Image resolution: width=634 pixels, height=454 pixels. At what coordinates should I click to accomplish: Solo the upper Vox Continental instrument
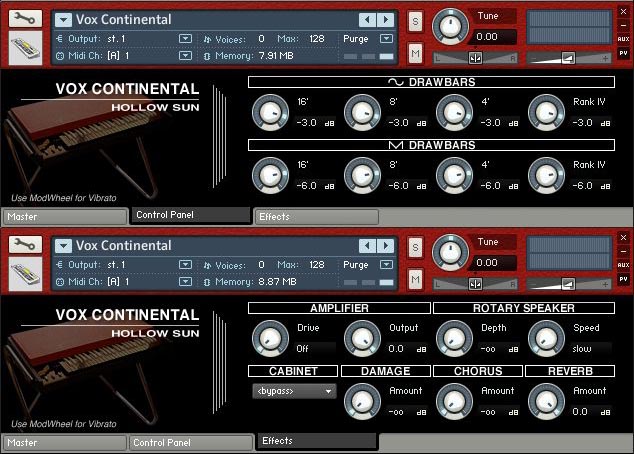point(415,21)
